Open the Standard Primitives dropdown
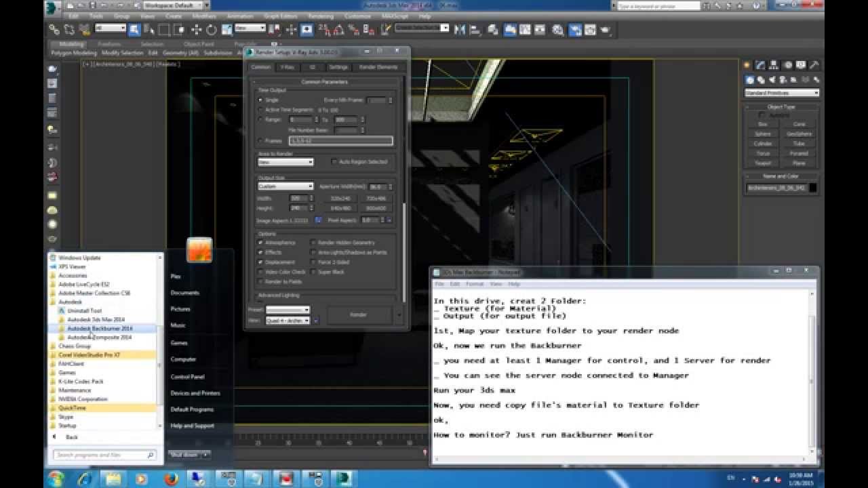Image resolution: width=868 pixels, height=488 pixels. 781,93
